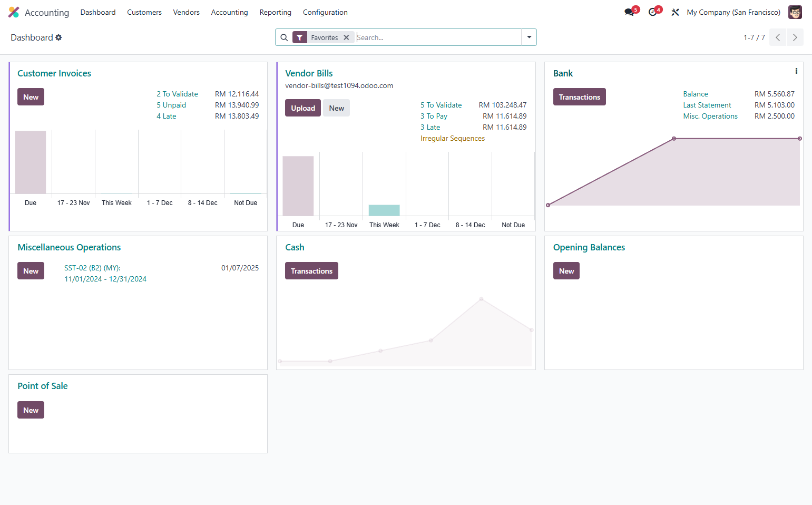Screen dimensions: 812x505
Task: Click New in Point of Sale
Action: tap(31, 410)
